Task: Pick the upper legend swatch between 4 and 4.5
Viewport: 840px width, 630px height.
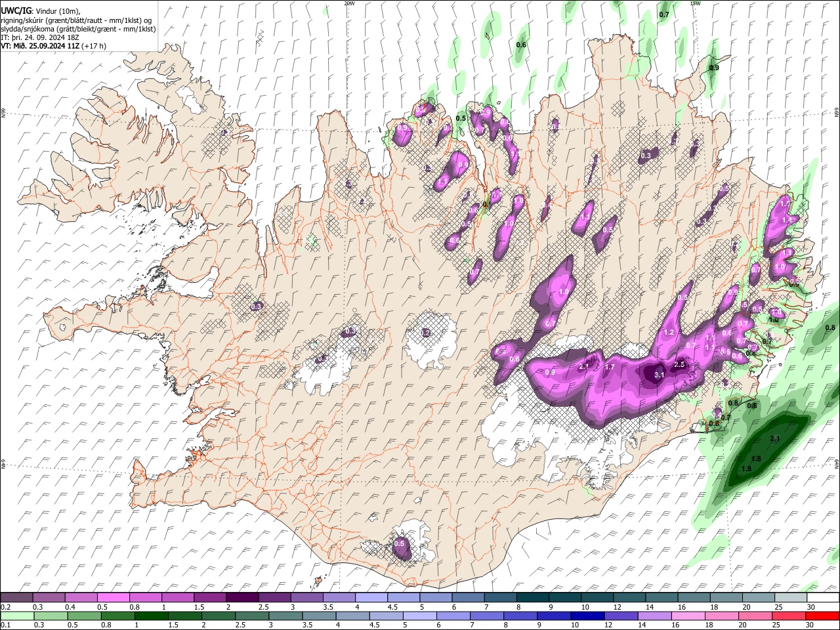Action: point(371,597)
